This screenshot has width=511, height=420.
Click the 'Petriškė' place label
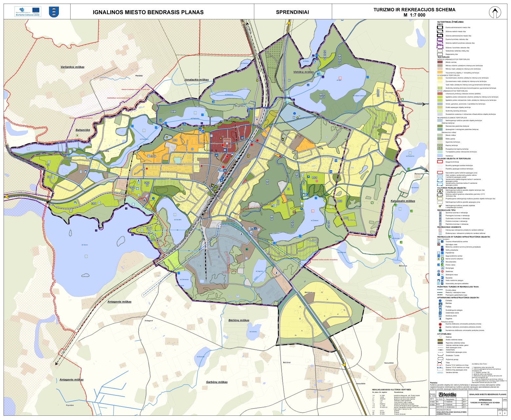click(x=139, y=76)
